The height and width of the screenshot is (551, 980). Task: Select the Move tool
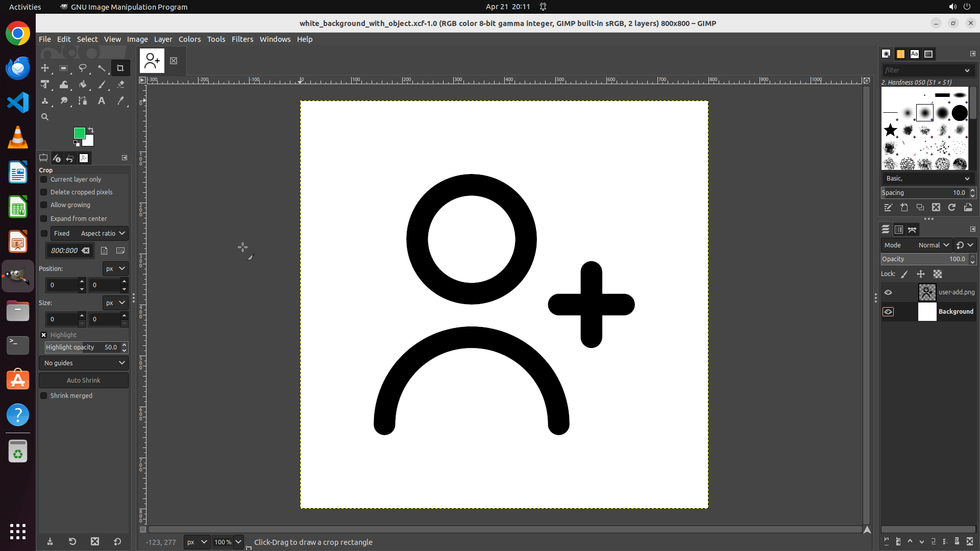45,68
